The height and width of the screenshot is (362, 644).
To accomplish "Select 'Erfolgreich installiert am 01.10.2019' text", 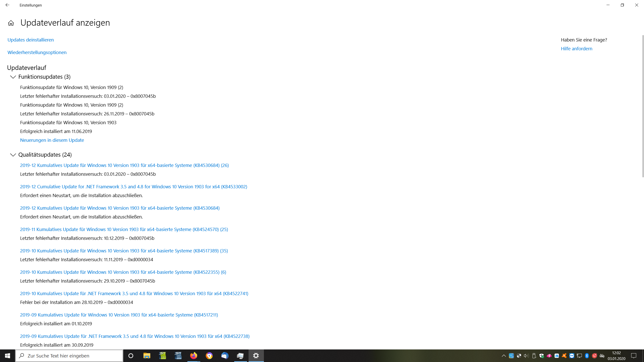I will coord(56,324).
